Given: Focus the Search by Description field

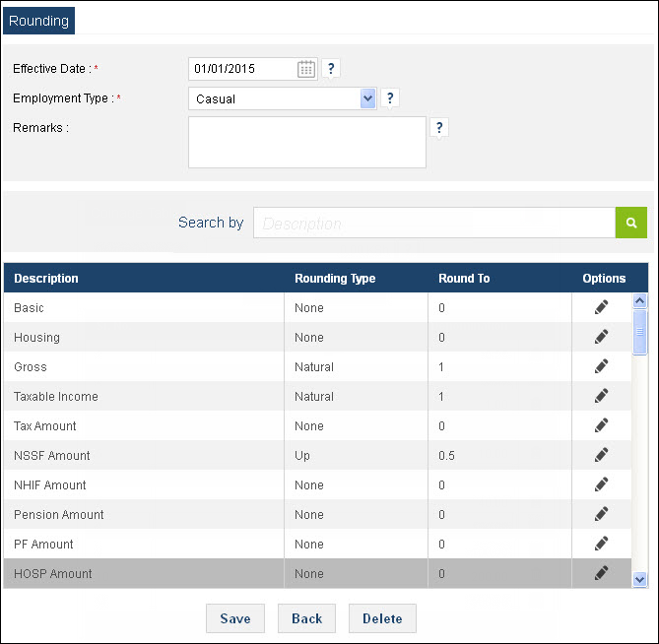Looking at the screenshot, I should 434,223.
